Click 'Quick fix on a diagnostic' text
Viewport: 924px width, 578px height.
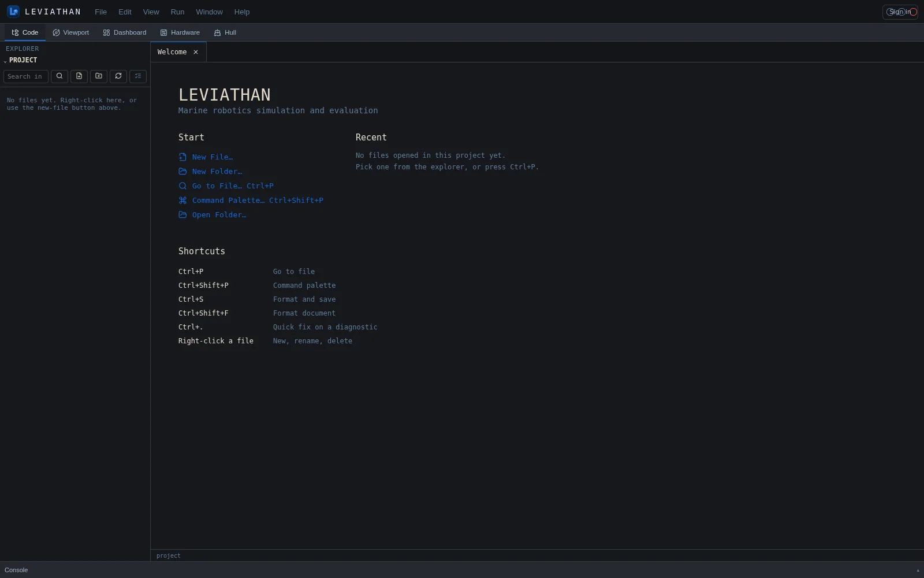click(x=325, y=327)
